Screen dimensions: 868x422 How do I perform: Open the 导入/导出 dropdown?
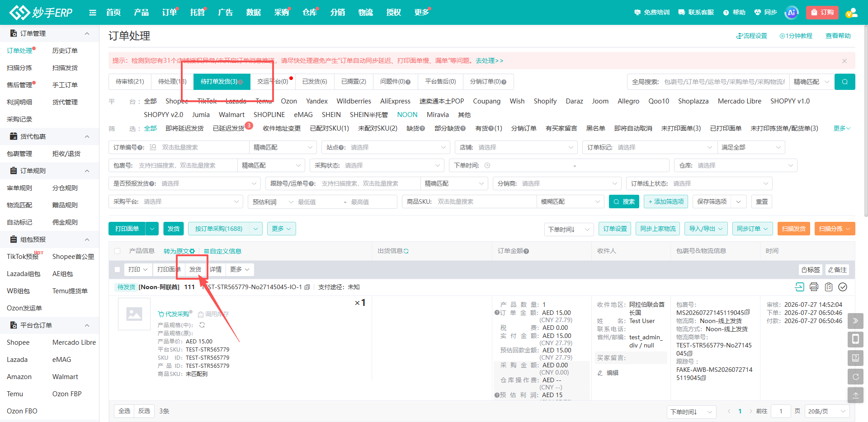tap(706, 229)
